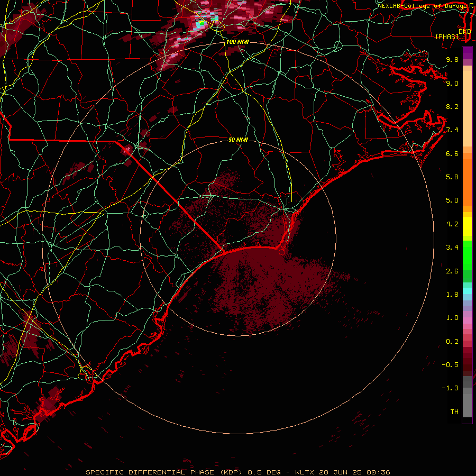Click the 100 NMI range ring label
This screenshot has height=476, width=476.
(x=237, y=42)
